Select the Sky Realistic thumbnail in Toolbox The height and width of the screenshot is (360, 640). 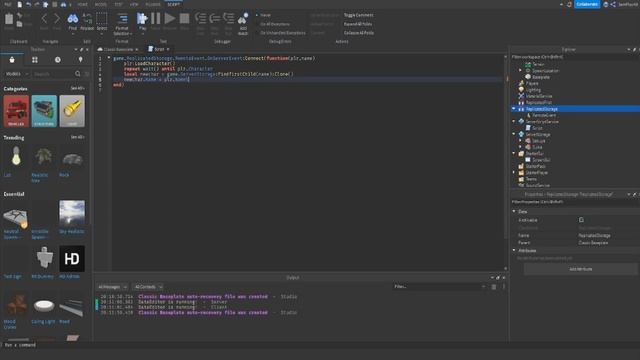click(72, 213)
